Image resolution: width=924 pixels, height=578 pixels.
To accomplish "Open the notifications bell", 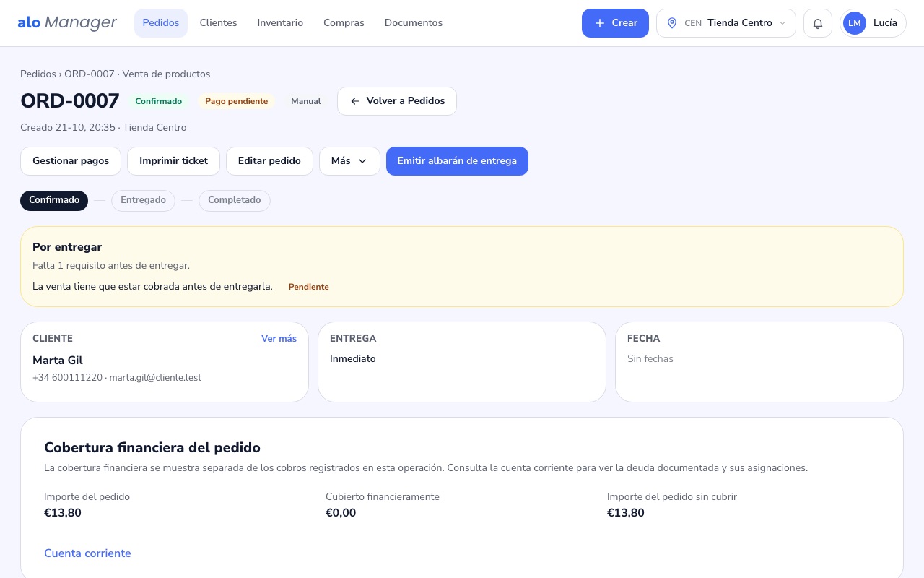I will tap(818, 23).
